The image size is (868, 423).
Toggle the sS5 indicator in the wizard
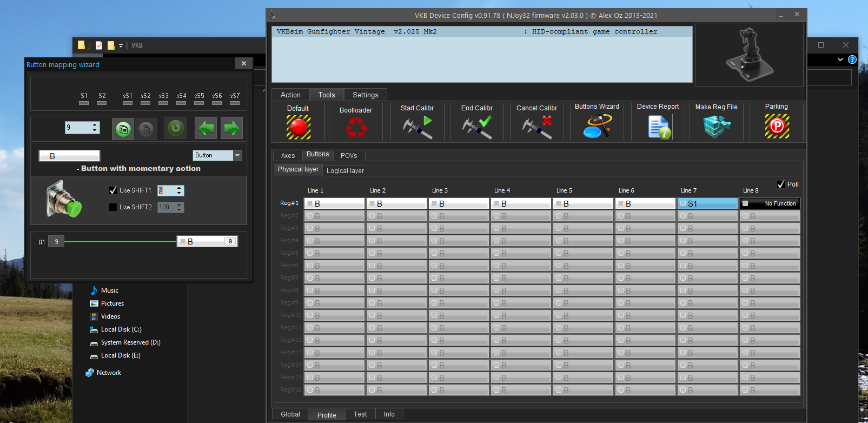click(199, 103)
